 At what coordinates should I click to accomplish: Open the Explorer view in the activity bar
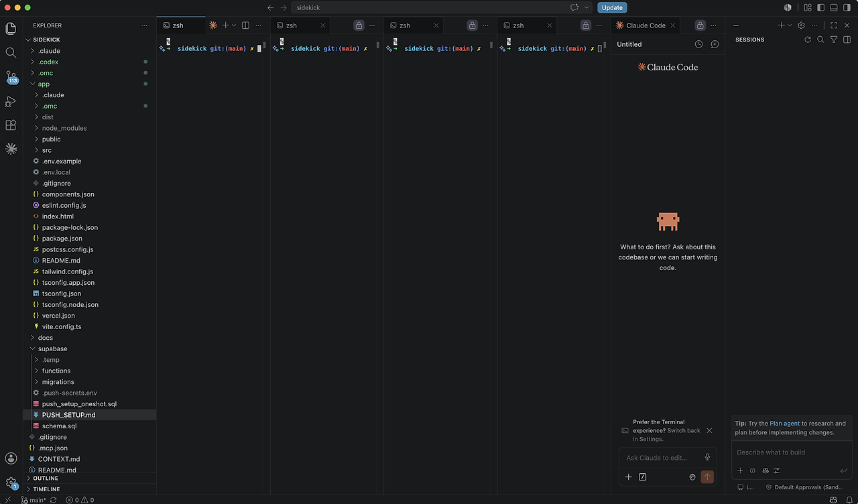click(x=11, y=29)
